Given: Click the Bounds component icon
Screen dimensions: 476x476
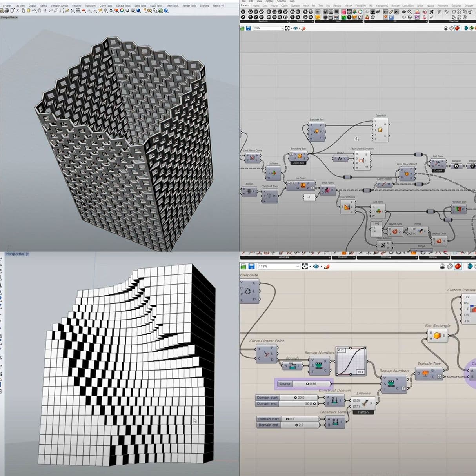Looking at the screenshot, I should point(293,366).
